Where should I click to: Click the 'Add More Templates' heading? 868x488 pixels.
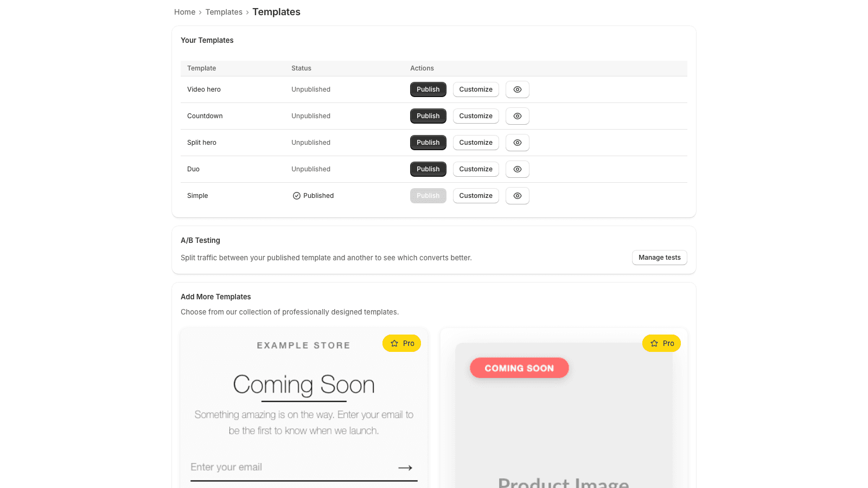[x=215, y=297]
